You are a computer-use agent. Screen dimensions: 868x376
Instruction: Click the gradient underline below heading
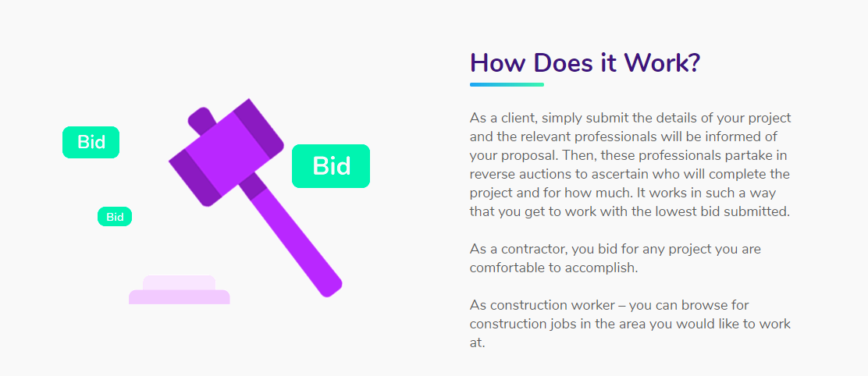[x=507, y=84]
